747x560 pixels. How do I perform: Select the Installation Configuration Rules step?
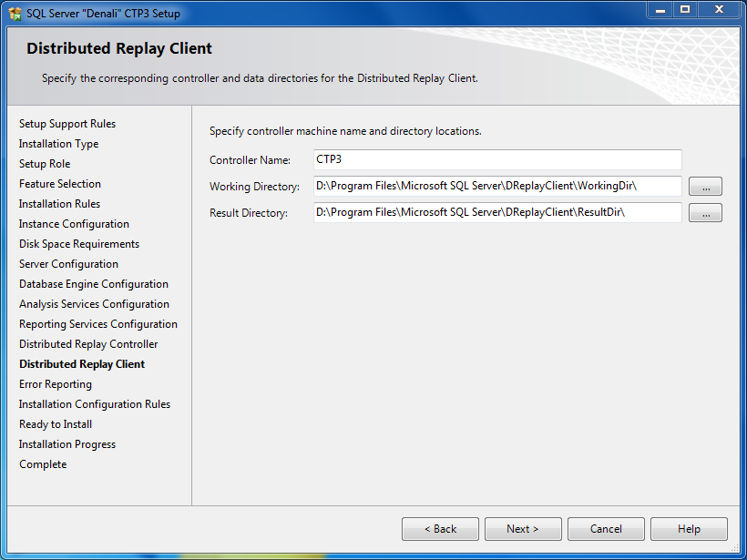click(95, 404)
